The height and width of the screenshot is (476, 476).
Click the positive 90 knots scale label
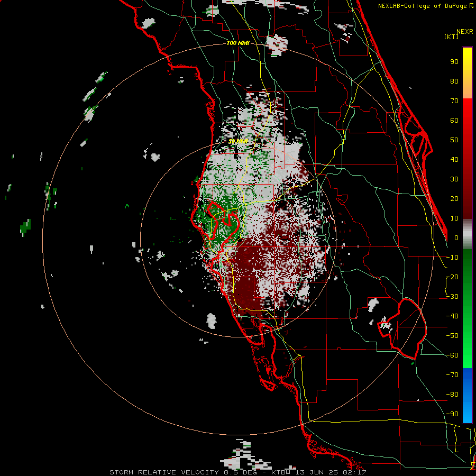pyautogui.click(x=454, y=62)
